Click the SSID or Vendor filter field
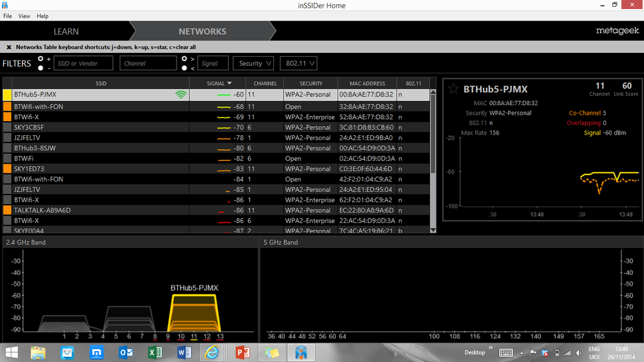 (83, 63)
